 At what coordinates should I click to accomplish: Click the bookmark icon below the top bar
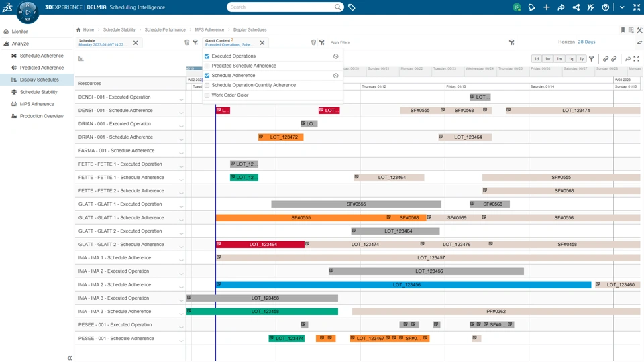pyautogui.click(x=623, y=30)
